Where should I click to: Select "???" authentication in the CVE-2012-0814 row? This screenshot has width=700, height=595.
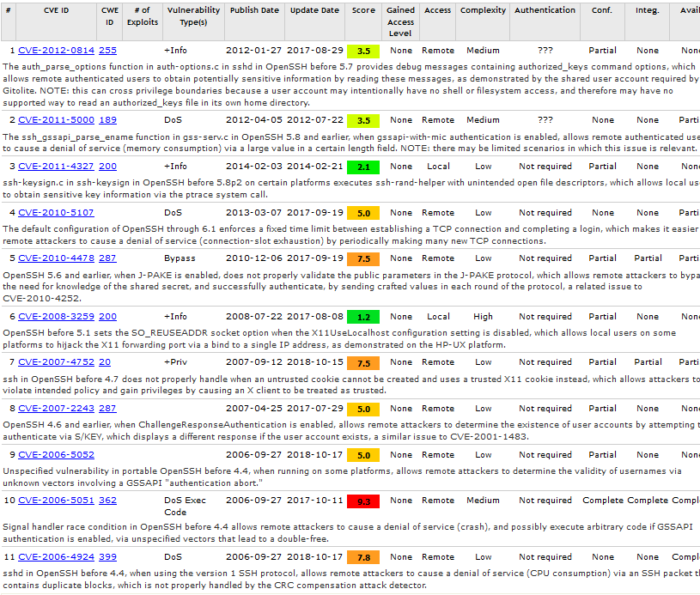(x=545, y=51)
